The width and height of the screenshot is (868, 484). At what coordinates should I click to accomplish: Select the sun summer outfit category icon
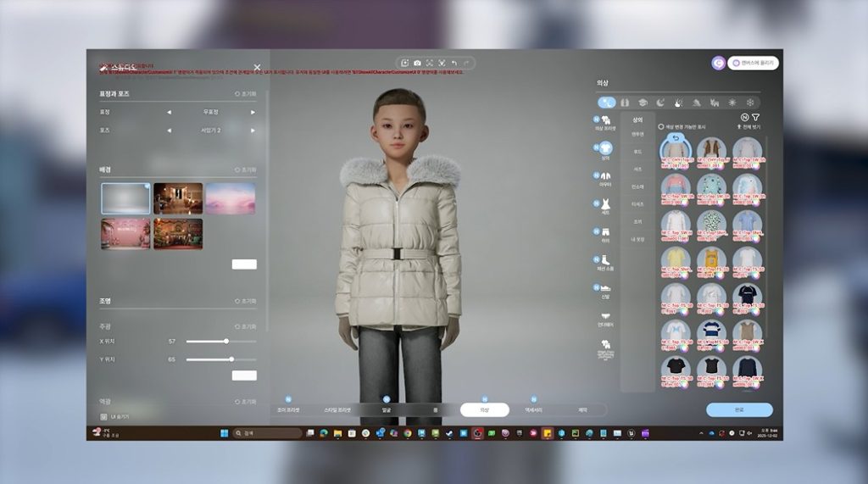[x=732, y=103]
